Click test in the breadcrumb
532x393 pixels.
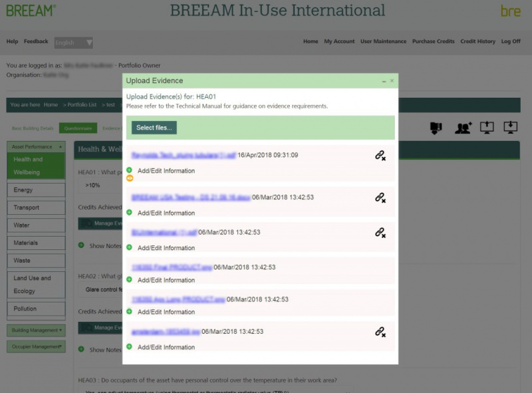point(110,105)
